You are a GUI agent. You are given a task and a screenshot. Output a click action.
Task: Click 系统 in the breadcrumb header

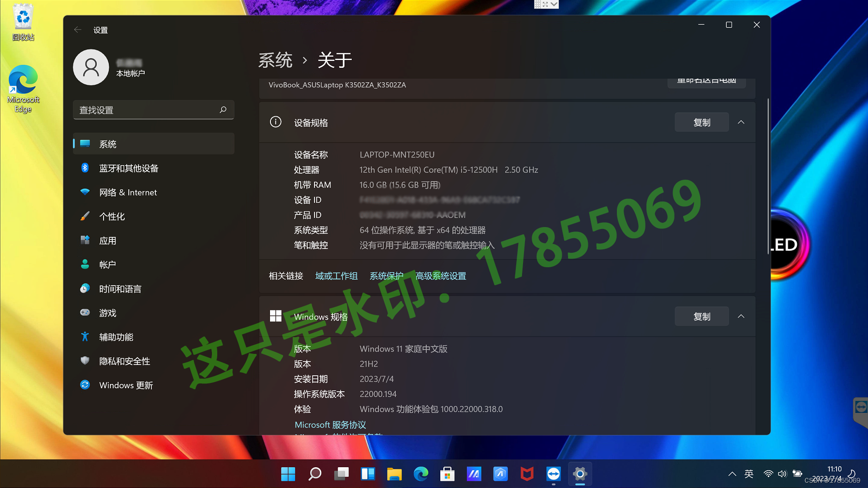pyautogui.click(x=275, y=60)
